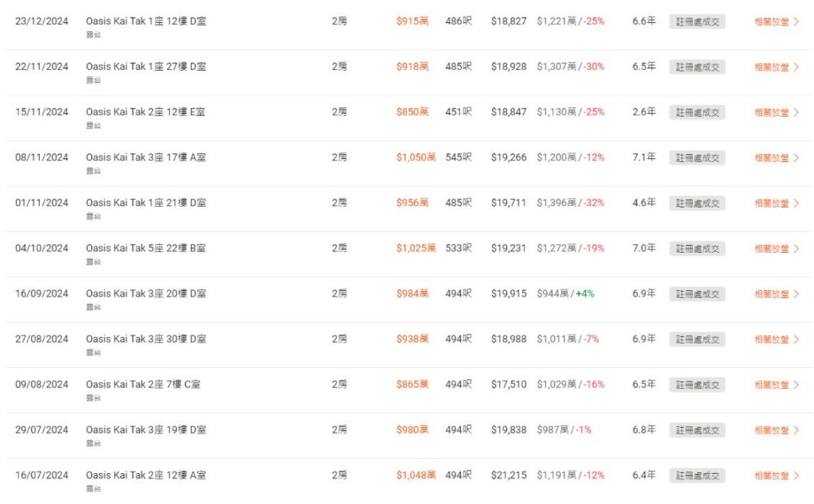Viewport: 814px width, 504px height.
Task: Expand chevron arrow on 15/11/2024 row
Action: click(797, 112)
